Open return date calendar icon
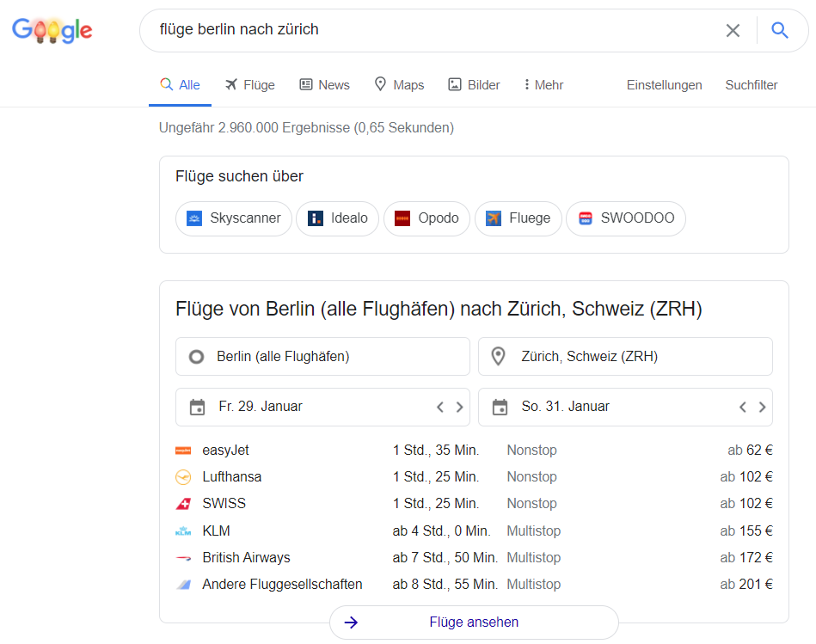The height and width of the screenshot is (644, 816). [x=500, y=407]
